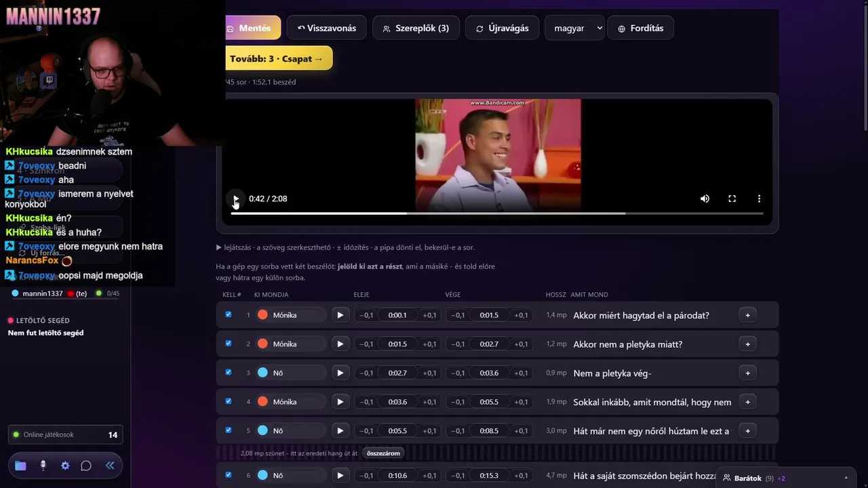Image resolution: width=868 pixels, height=488 pixels.
Task: Increase row 1 start time by 0,1
Action: 429,315
